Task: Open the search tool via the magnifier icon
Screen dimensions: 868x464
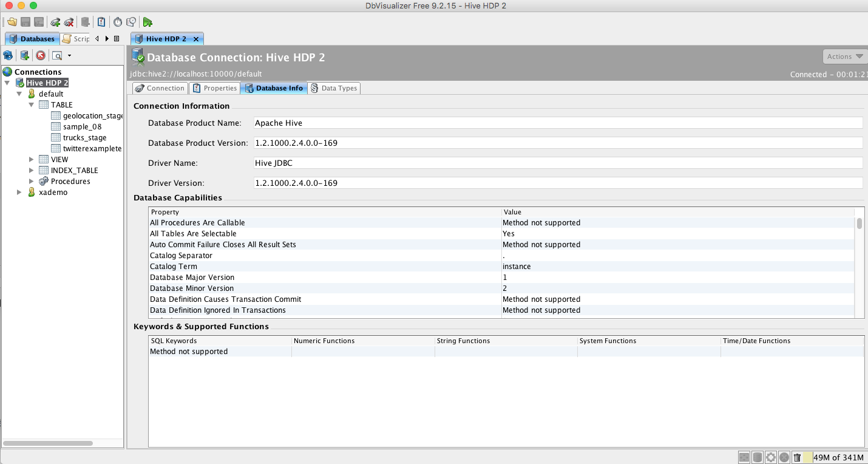Action: point(56,55)
